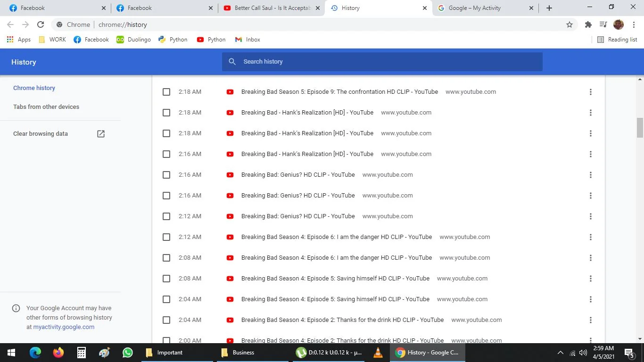644x362 pixels.
Task: Open the WORK bookmarks folder
Action: point(52,40)
